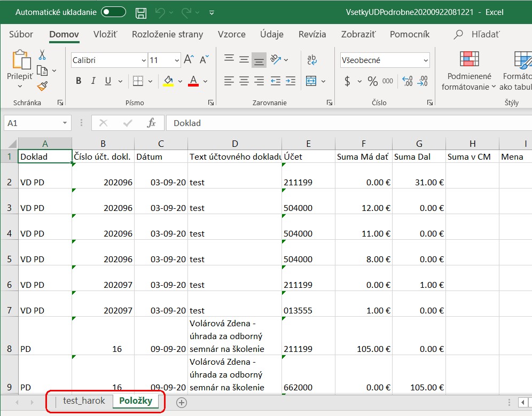532x416 pixels.
Task: Open the Quick Access Toolbar customize menu
Action: click(212, 13)
